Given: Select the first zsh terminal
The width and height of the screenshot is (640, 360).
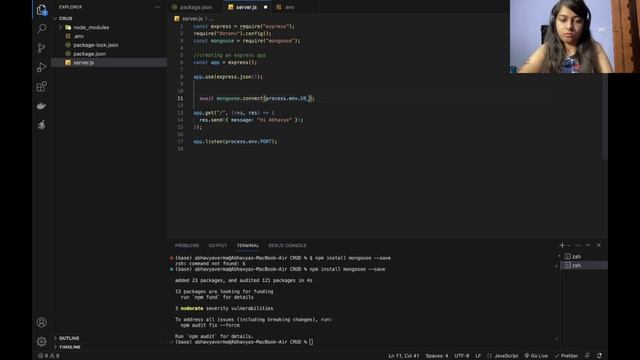Looking at the screenshot, I should tap(584, 256).
